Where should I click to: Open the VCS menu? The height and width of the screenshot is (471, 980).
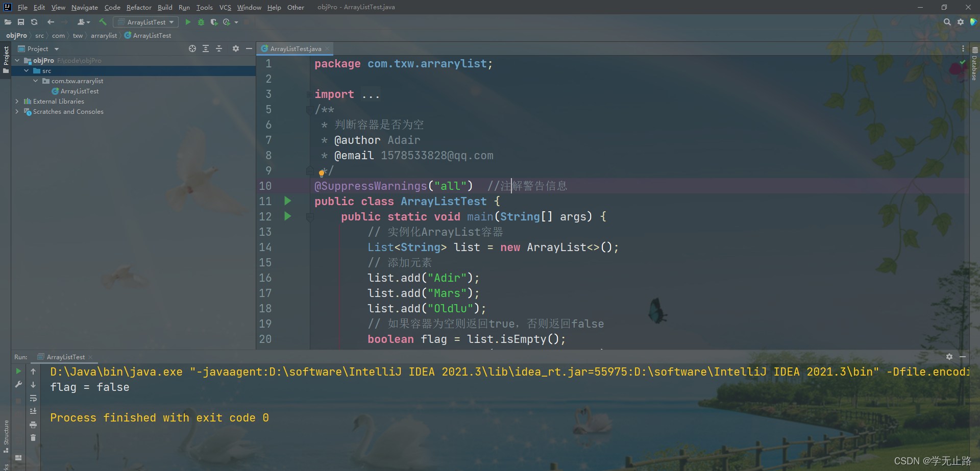click(225, 7)
